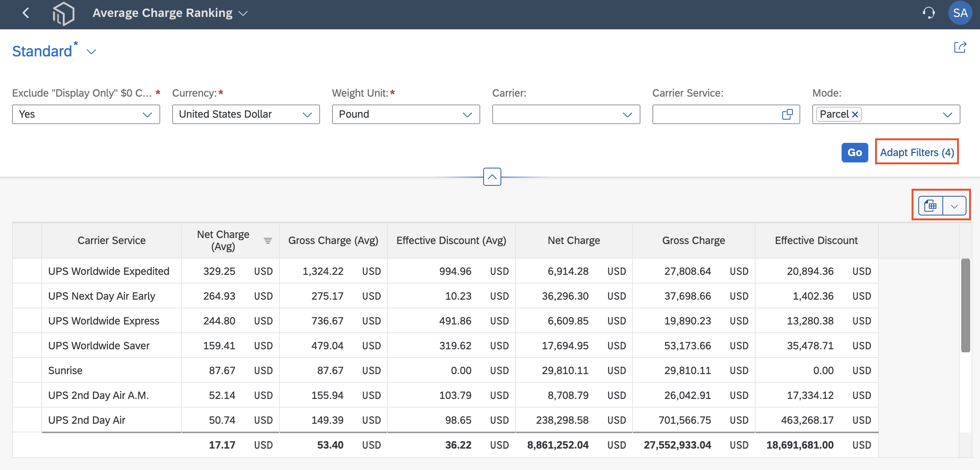Click the Standard view name
Image resolution: width=980 pixels, height=470 pixels.
point(42,52)
